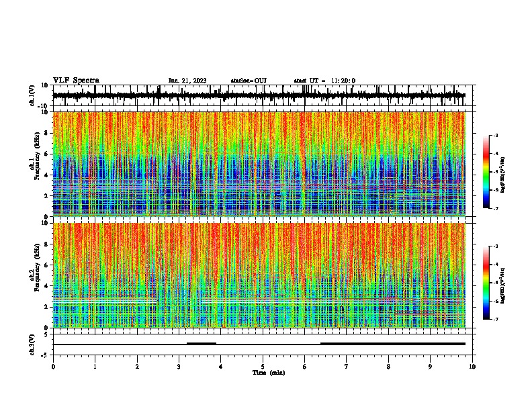Click ch.2 spectrogram 2 kHz tick label
The width and height of the screenshot is (532, 411).
tap(46, 307)
